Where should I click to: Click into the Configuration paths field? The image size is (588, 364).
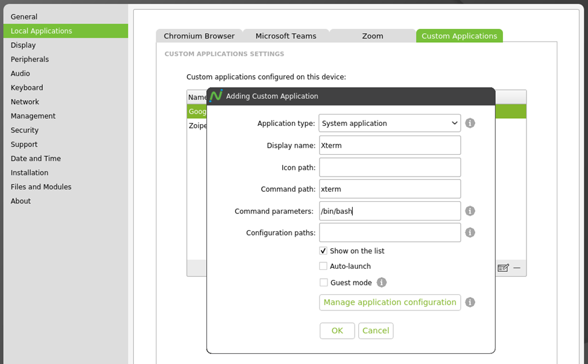pos(390,233)
